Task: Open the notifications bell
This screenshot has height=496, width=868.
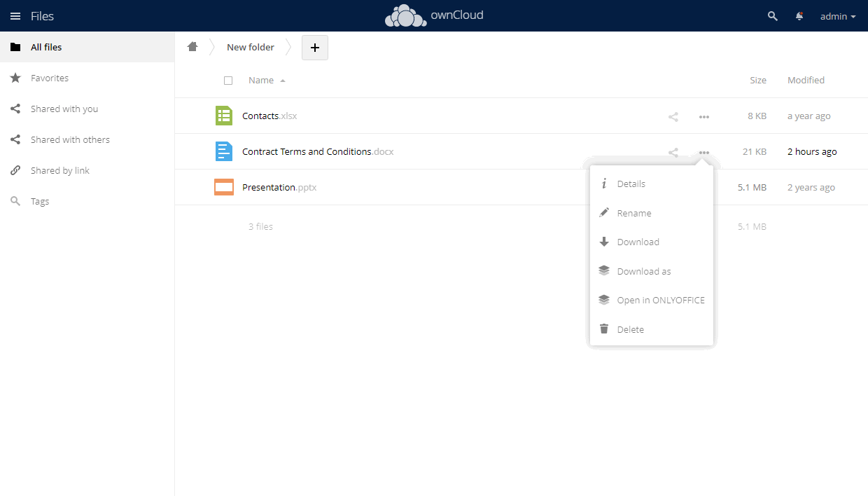Action: click(x=799, y=16)
